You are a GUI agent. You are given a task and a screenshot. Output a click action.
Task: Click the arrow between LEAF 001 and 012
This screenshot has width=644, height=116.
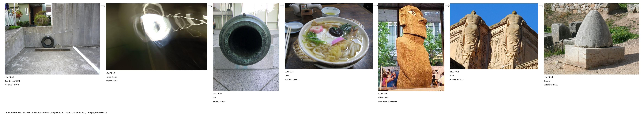tap(103, 6)
